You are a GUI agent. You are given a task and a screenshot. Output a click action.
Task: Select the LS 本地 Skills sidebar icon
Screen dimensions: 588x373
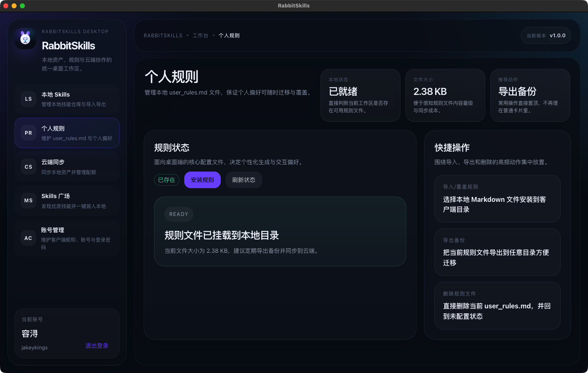tap(28, 99)
